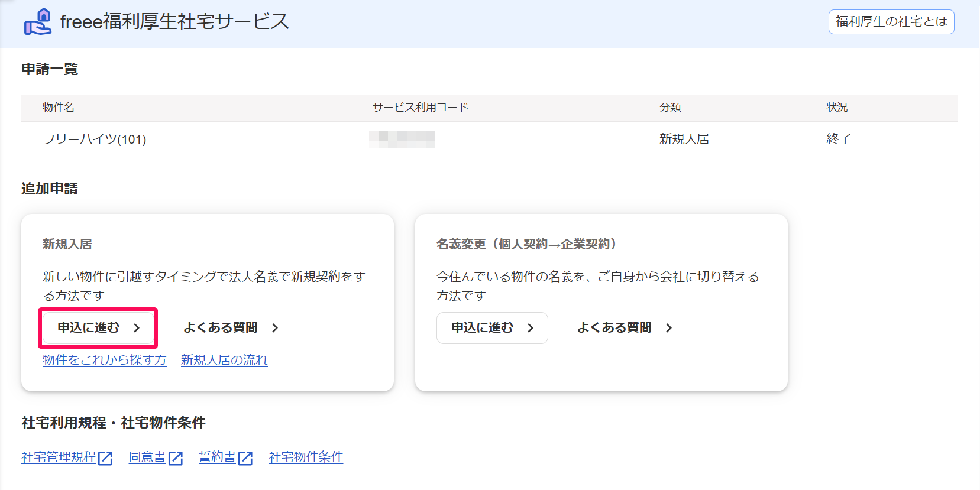Click the 社宅利用規程・社宅物件条件 heading
Screen dimensions: 980x490
point(114,423)
